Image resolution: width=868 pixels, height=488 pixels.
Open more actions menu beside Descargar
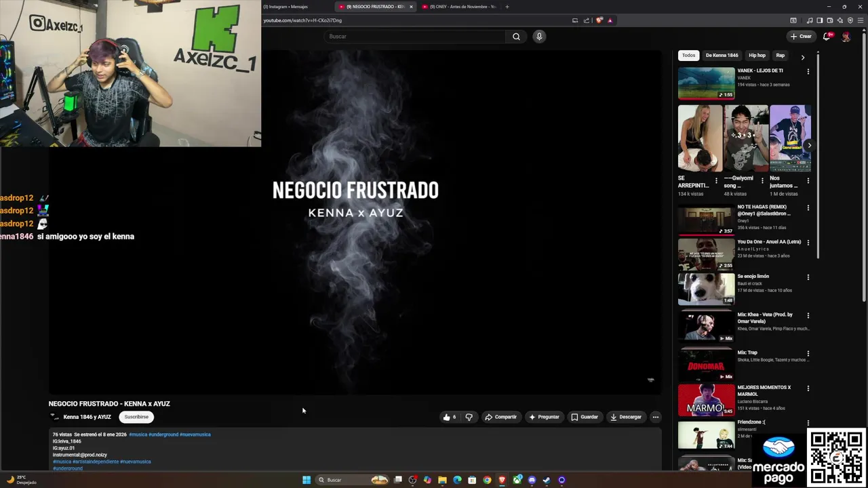coord(655,417)
